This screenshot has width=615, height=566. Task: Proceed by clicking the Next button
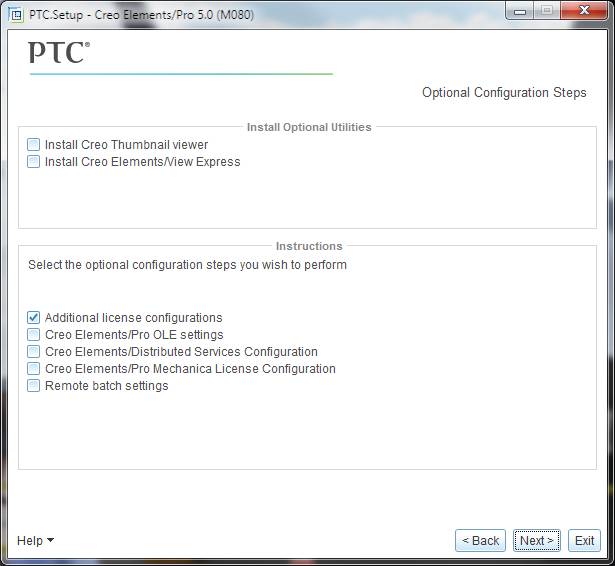pyautogui.click(x=537, y=541)
